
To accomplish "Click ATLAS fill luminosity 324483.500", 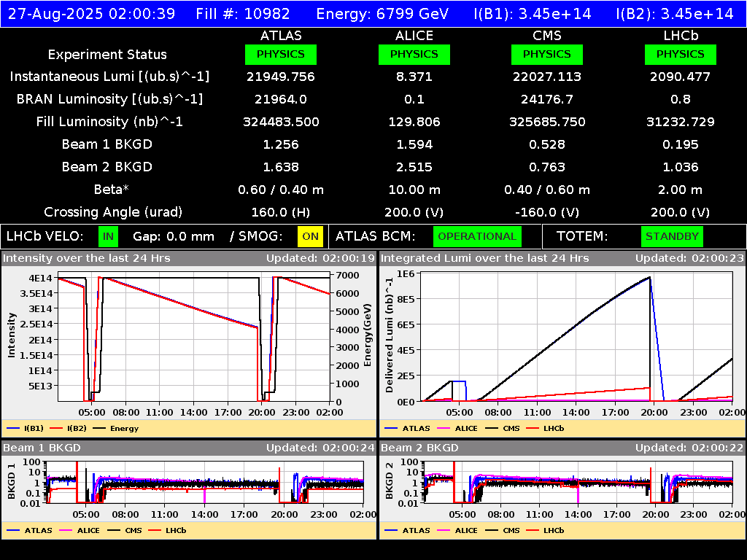I will coord(281,122).
